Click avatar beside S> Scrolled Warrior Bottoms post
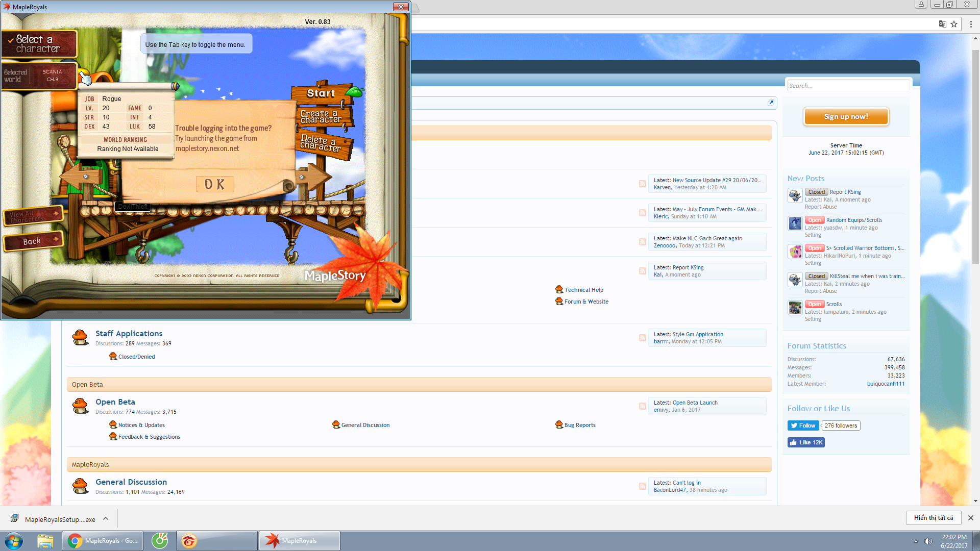This screenshot has height=551, width=980. [x=795, y=252]
